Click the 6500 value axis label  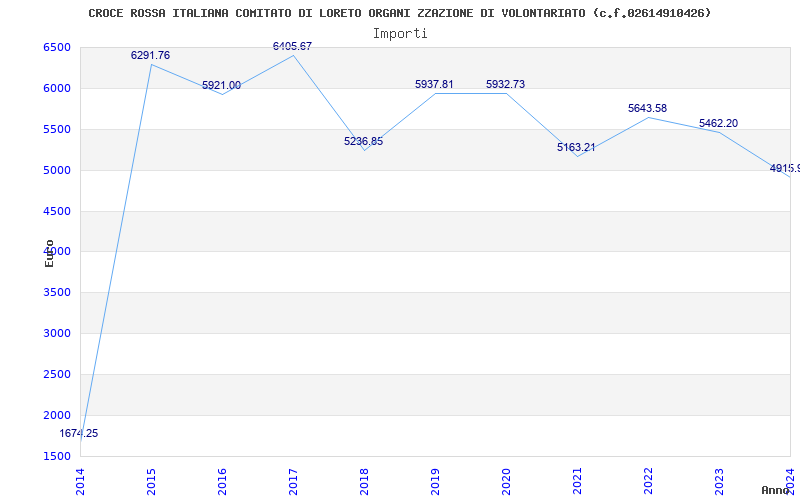tap(56, 47)
